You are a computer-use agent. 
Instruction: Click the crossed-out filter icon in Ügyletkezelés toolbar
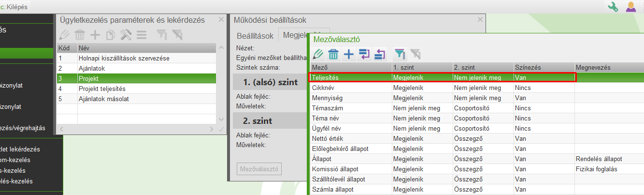point(177,35)
